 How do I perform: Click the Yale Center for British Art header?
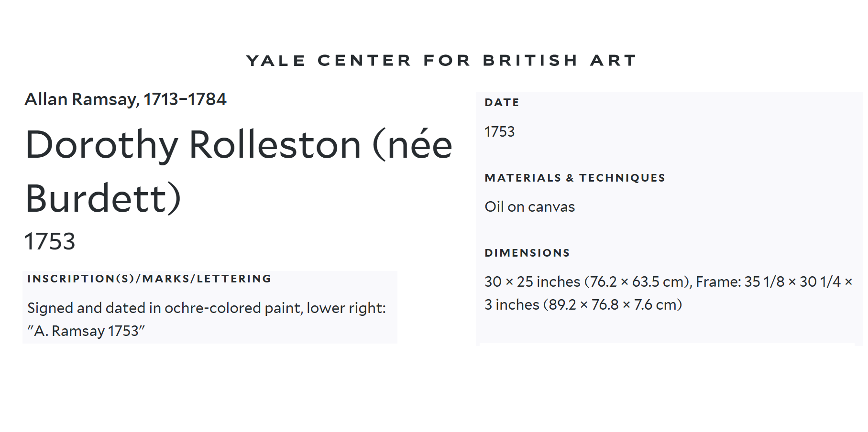441,61
